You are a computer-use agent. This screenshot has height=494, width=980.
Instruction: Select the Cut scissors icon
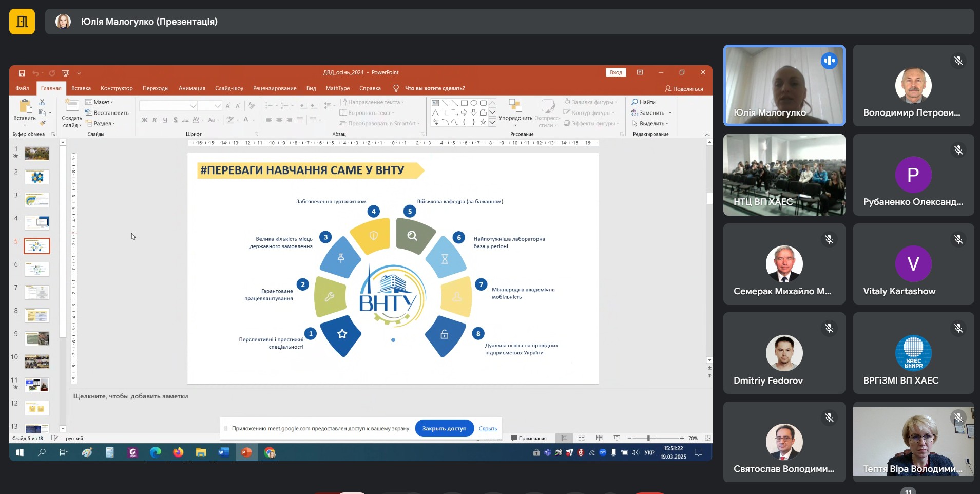click(42, 102)
